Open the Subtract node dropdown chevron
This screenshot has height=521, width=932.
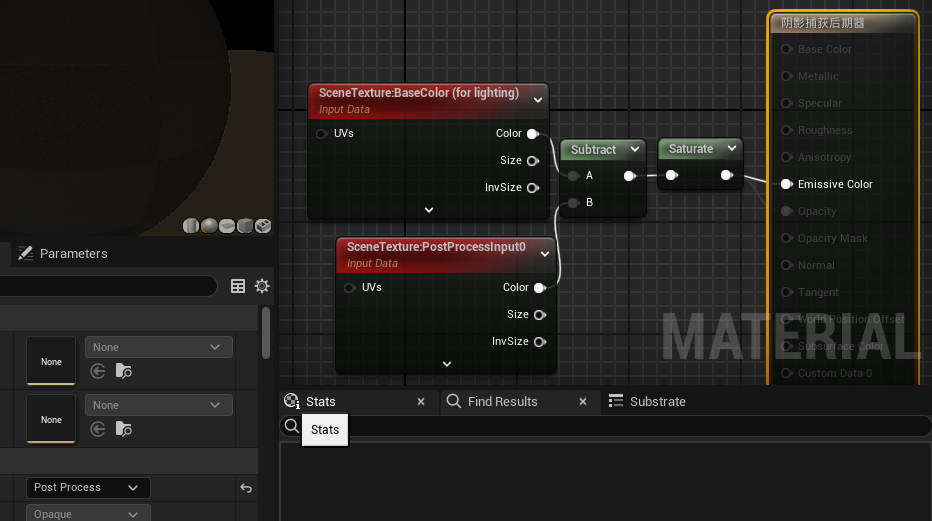tap(635, 149)
